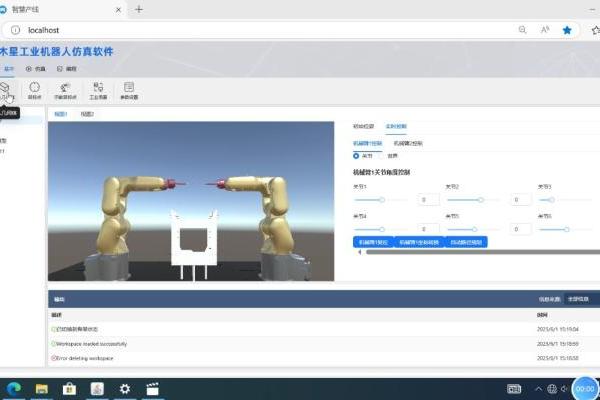Open a new browser tab
The height and width of the screenshot is (400, 600).
tap(139, 9)
